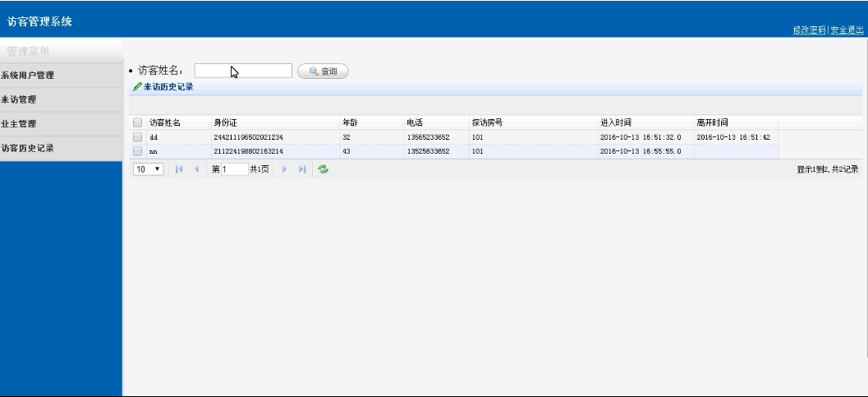Click phone number 13565233652
The width and height of the screenshot is (868, 397).
(x=429, y=136)
